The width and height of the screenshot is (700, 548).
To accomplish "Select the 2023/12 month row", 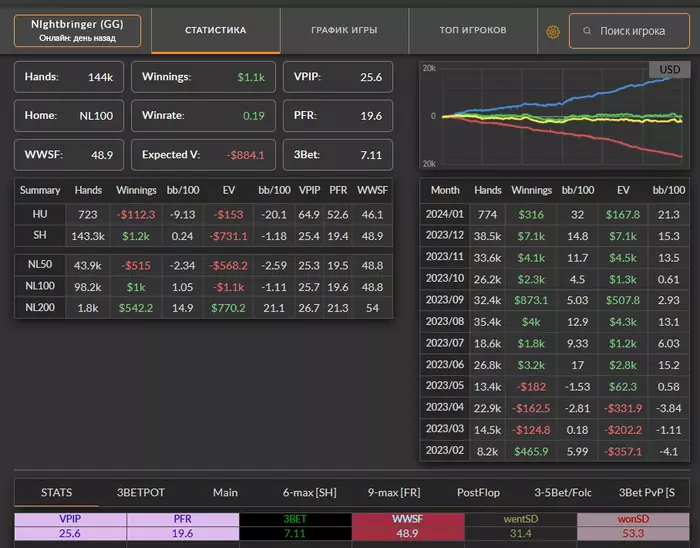I will [x=554, y=236].
